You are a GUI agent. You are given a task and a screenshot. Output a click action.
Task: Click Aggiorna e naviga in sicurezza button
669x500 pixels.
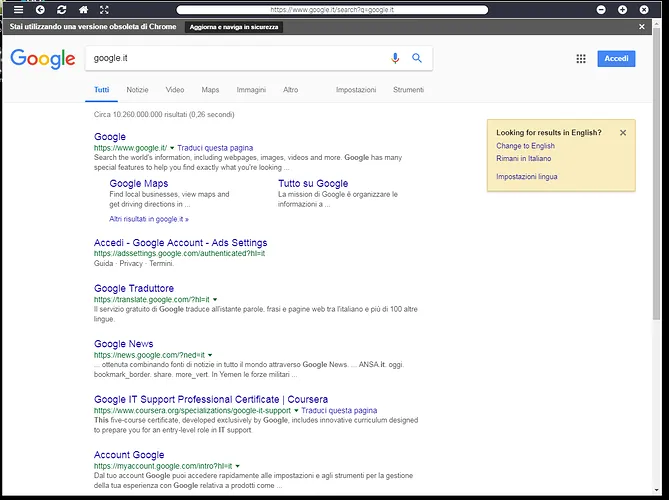234,27
